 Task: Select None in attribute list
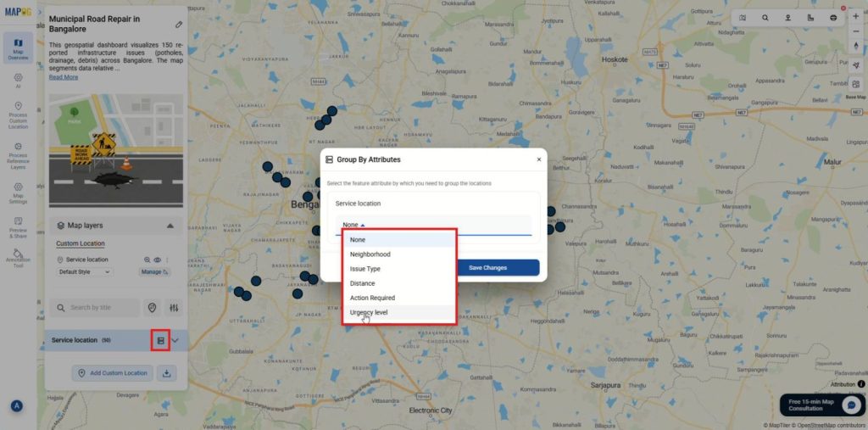[399, 240]
